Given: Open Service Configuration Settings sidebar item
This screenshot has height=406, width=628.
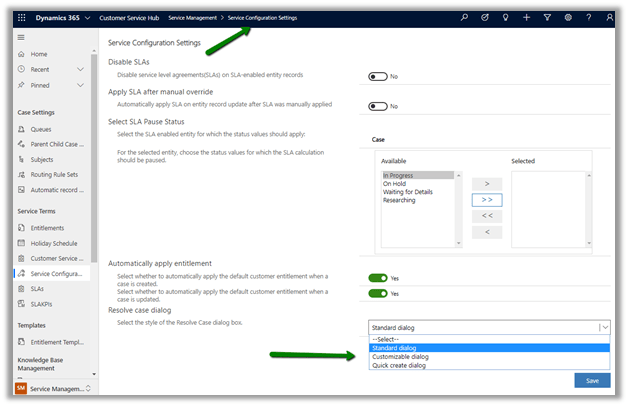Looking at the screenshot, I should pos(52,273).
